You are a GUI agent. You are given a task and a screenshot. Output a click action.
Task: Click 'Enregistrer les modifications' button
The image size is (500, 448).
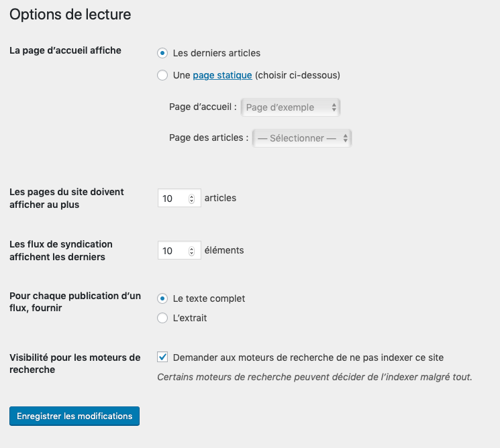[x=74, y=416]
